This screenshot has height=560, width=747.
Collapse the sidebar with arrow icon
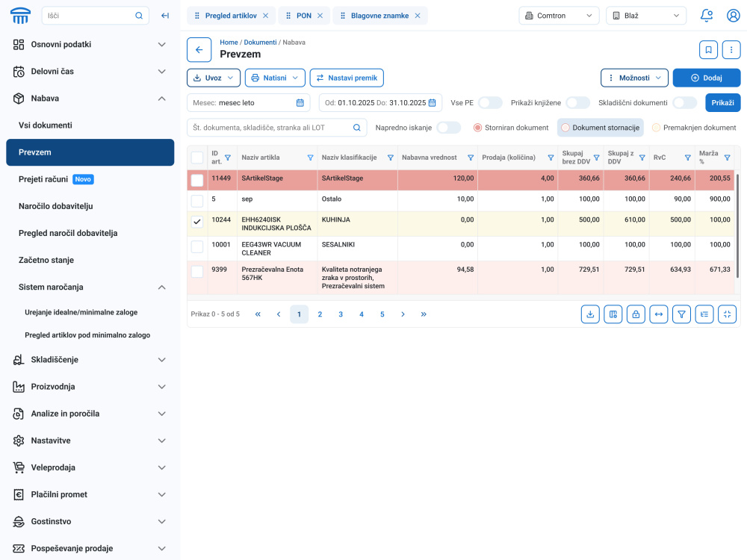(165, 16)
